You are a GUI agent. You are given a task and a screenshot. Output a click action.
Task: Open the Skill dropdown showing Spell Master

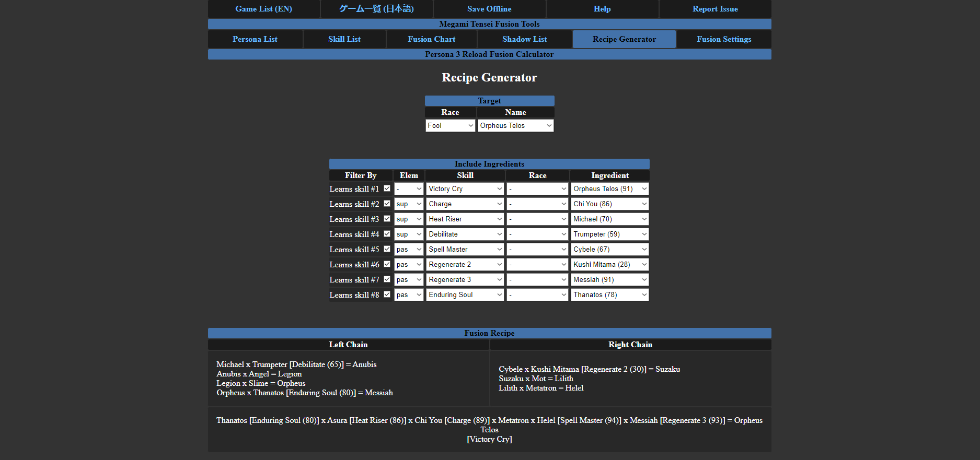click(465, 250)
